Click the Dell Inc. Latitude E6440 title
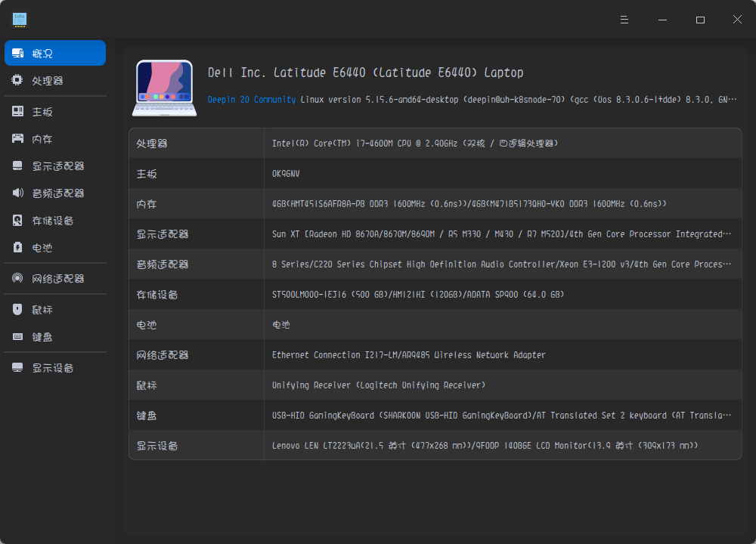This screenshot has width=756, height=544. click(365, 73)
